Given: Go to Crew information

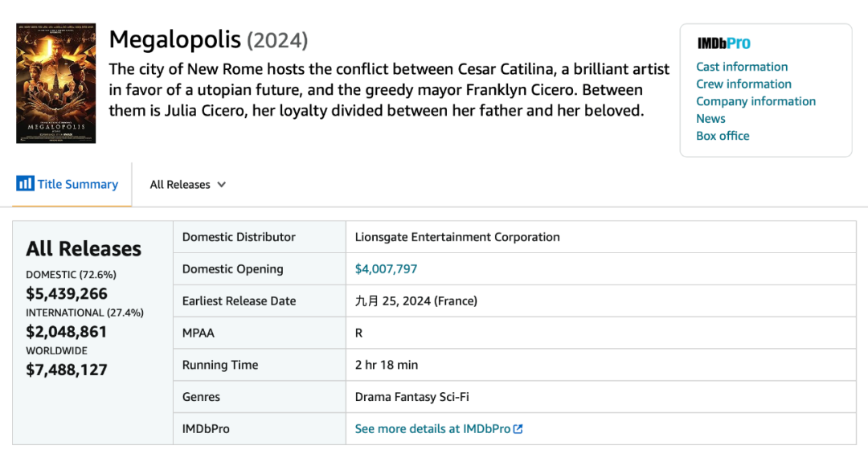Looking at the screenshot, I should pos(743,84).
